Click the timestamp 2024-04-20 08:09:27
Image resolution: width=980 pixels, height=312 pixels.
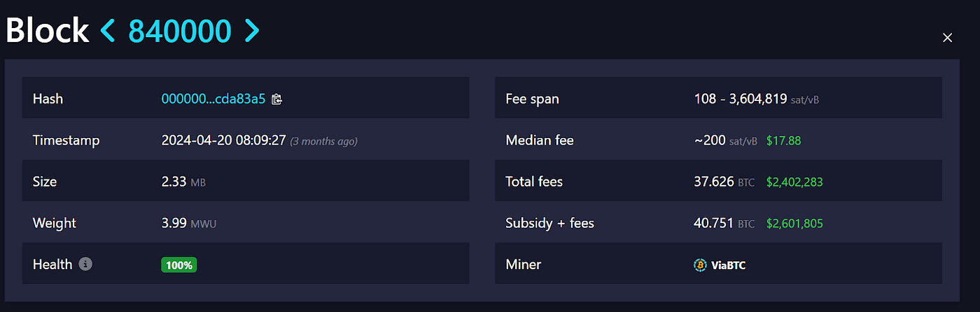coord(223,140)
